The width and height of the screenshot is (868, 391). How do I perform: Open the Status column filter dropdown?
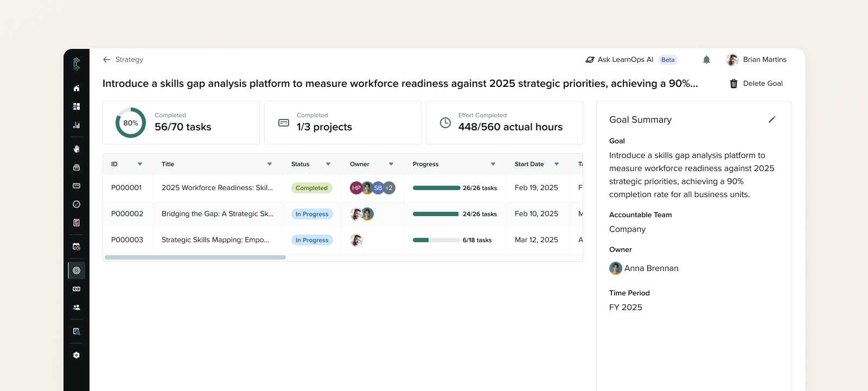(x=328, y=164)
